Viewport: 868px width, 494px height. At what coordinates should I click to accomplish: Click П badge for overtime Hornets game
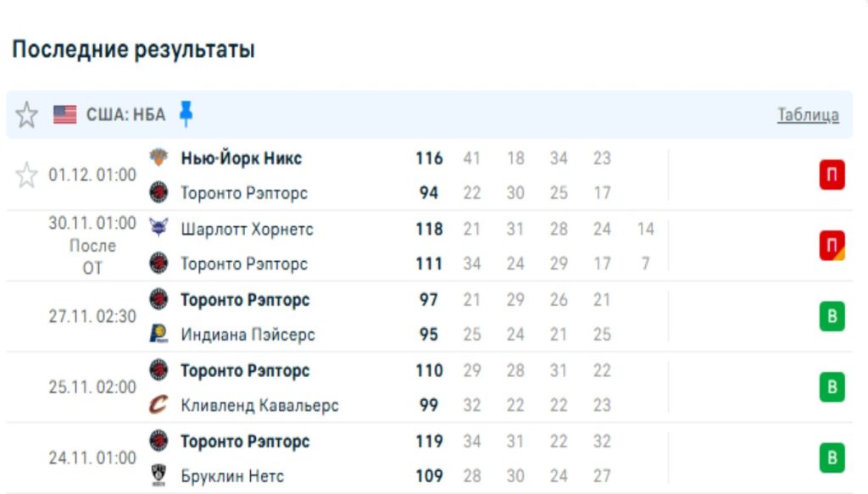tap(832, 247)
